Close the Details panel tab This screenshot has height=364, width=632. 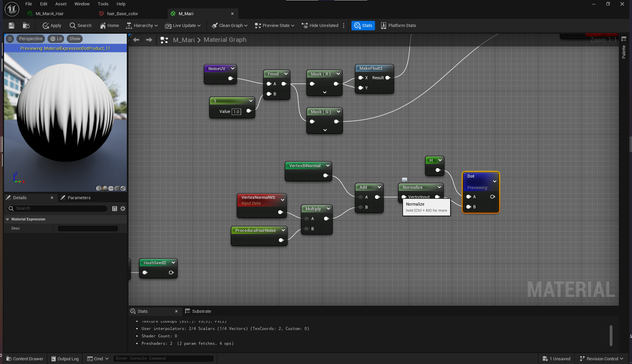[x=52, y=198]
